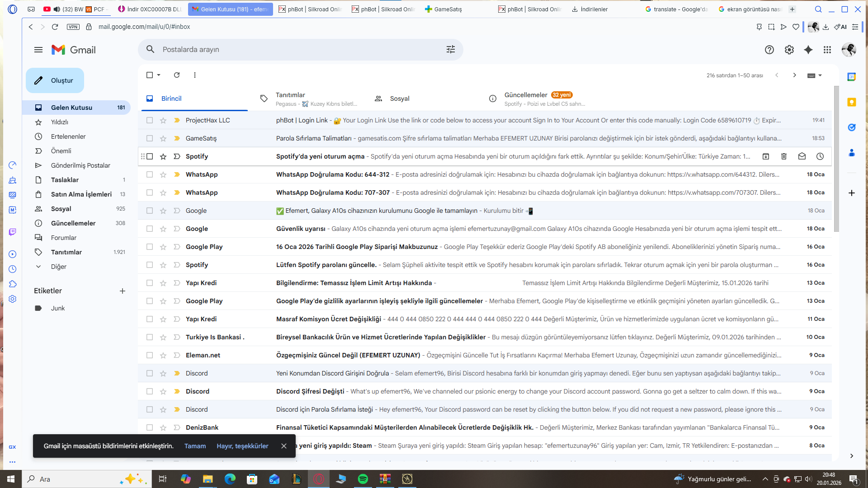868x488 pixels.
Task: Open Google Keep side panel icon
Action: coord(852,102)
